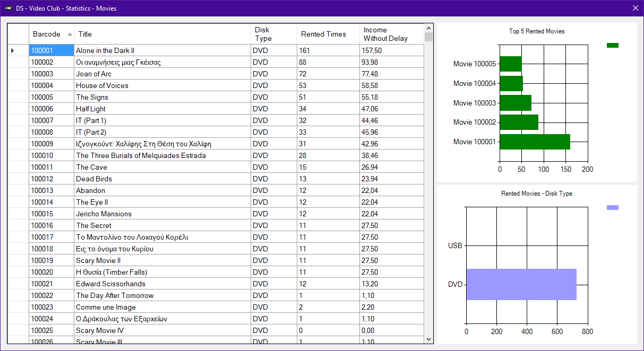Image resolution: width=644 pixels, height=351 pixels.
Task: Select the 'Jericho Mansions' title cell
Action: pyautogui.click(x=162, y=214)
